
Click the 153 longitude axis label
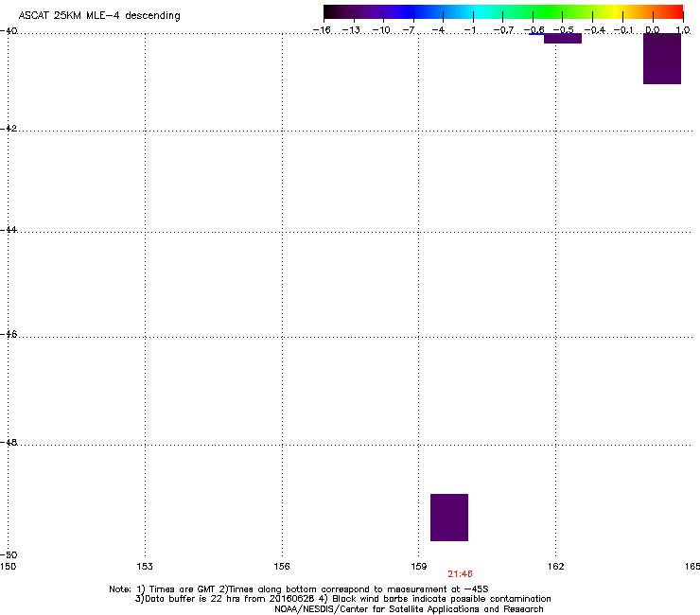(x=145, y=567)
